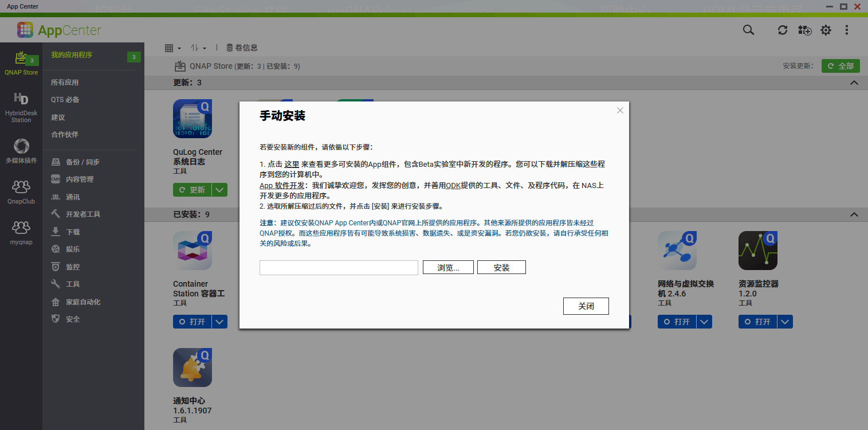Click the file path input field
This screenshot has width=868, height=430.
[339, 268]
